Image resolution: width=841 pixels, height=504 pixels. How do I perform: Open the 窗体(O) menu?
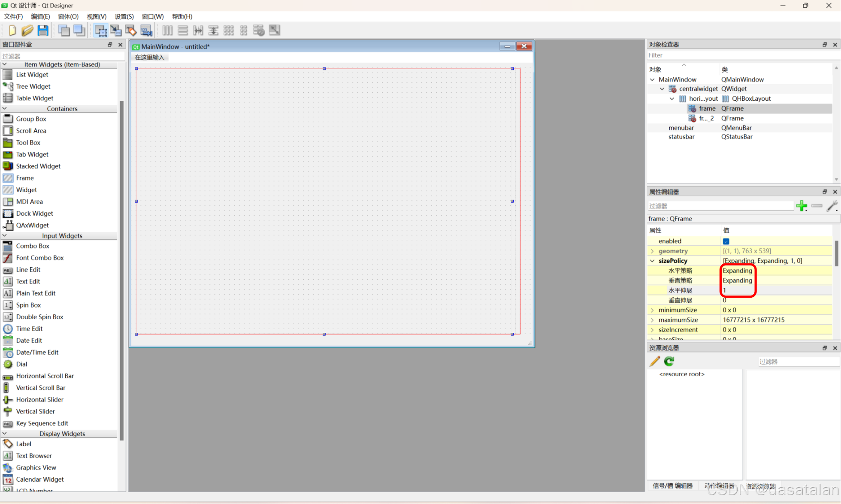click(x=68, y=16)
